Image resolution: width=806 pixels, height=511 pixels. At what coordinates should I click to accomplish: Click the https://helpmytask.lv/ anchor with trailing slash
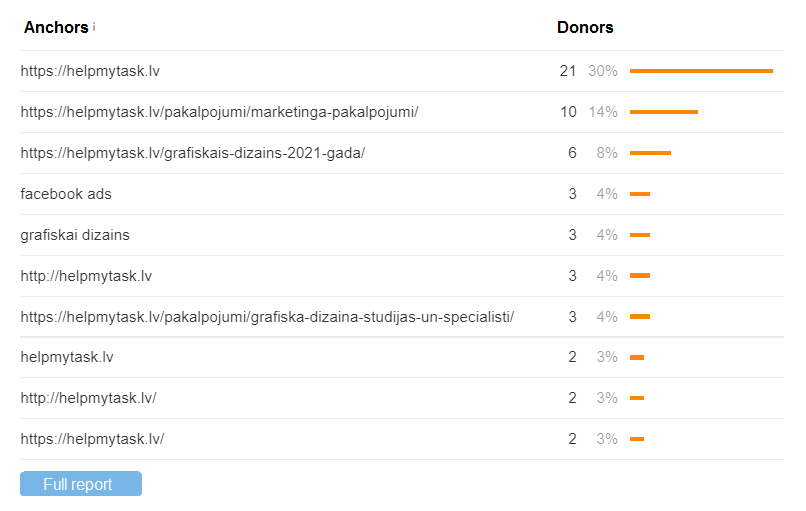point(92,439)
